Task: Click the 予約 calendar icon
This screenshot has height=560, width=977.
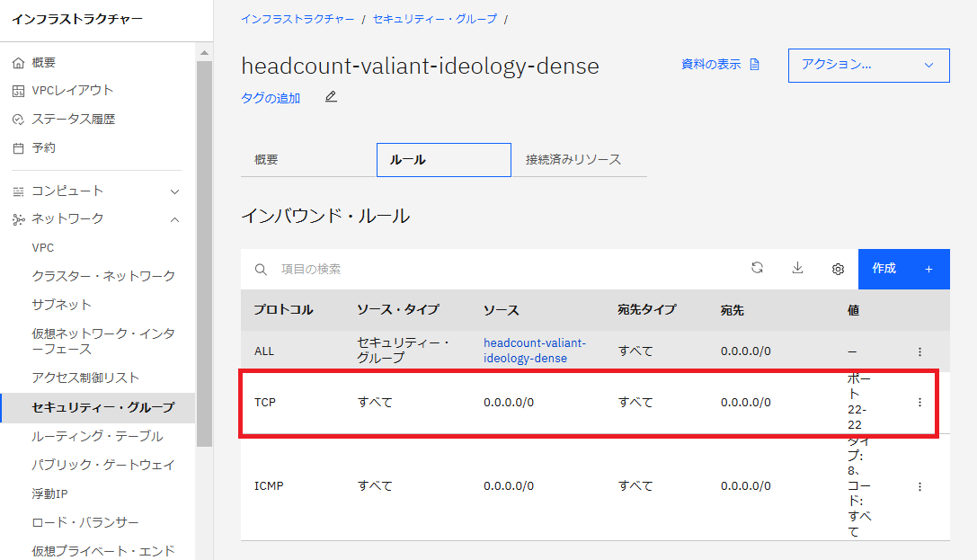Action: [19, 148]
